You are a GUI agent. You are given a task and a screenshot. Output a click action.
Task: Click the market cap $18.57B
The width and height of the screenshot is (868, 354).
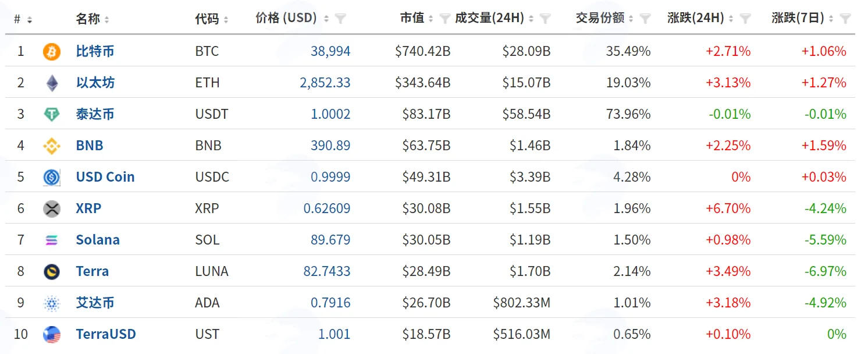click(x=426, y=334)
